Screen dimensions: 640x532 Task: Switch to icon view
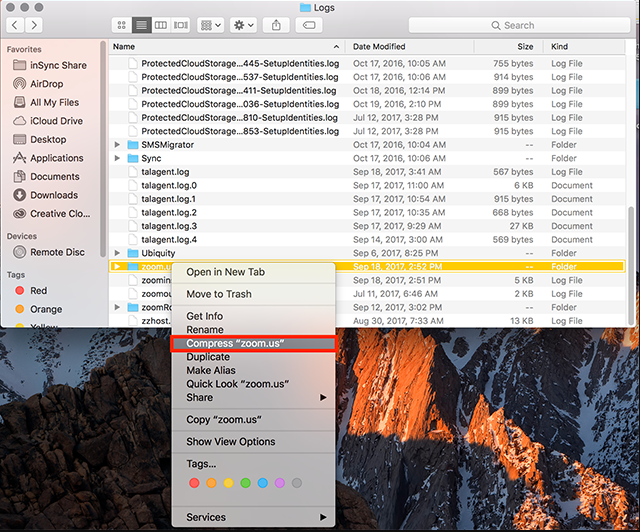[x=122, y=25]
